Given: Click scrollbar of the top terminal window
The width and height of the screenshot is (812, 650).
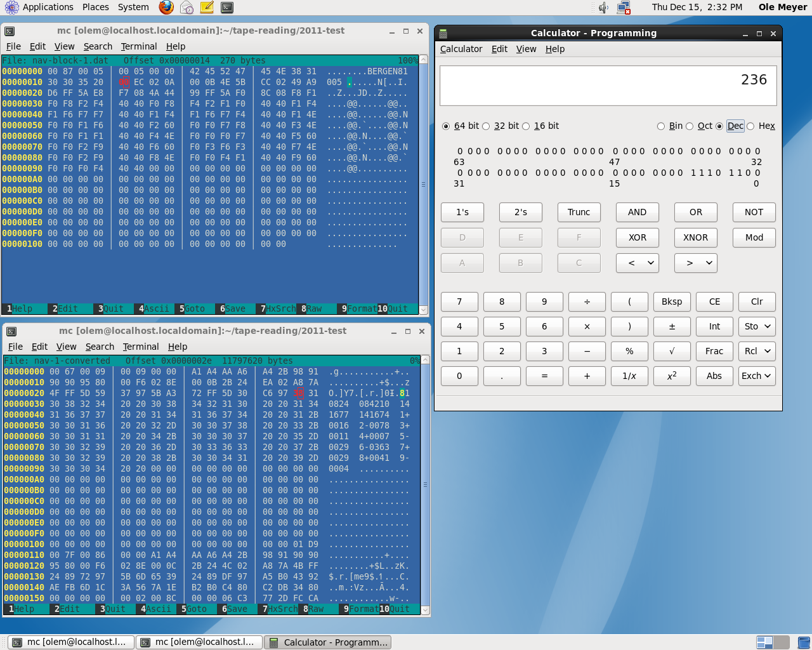Looking at the screenshot, I should tap(424, 184).
